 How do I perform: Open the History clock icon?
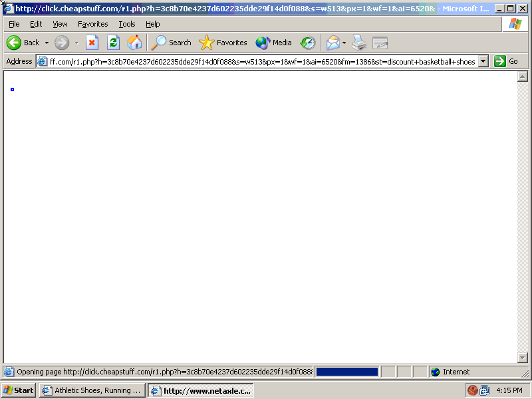pos(308,43)
